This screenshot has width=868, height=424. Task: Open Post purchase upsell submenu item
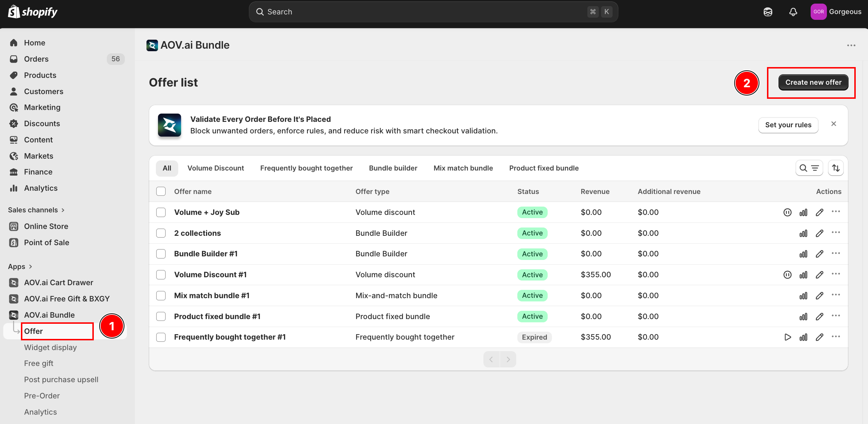tap(61, 380)
